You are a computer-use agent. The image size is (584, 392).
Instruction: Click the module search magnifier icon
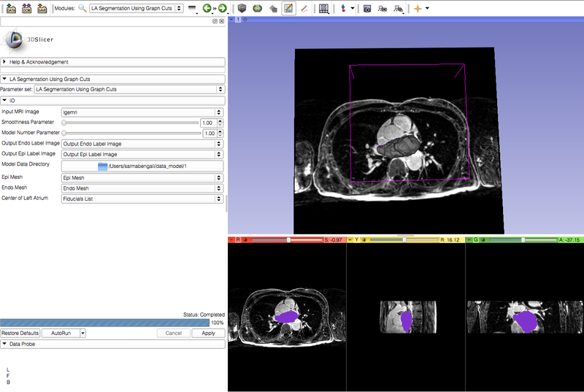click(82, 9)
